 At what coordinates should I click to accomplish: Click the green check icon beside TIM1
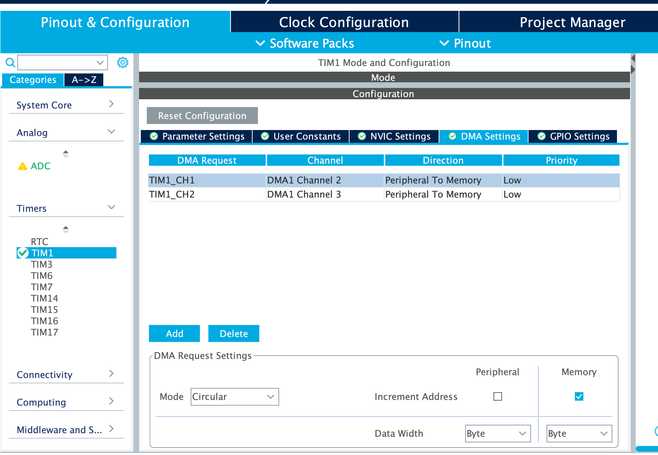pyautogui.click(x=23, y=253)
